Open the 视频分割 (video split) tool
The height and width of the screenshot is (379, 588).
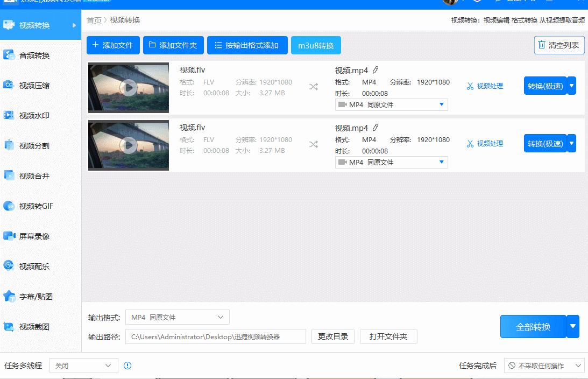coord(33,145)
